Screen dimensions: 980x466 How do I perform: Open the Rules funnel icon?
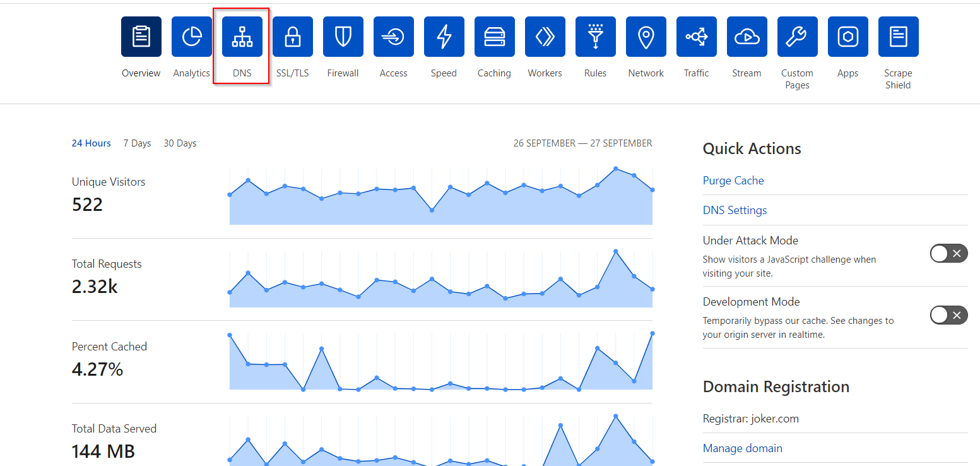pos(595,37)
